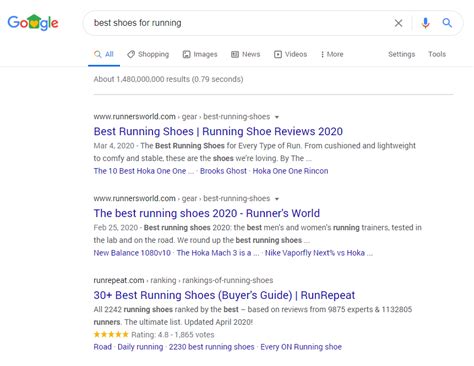Open '30+ Best Running Shoes (Buyer's Guide) | RunRepeat' result
Screen dimensions: 474x366
[x=224, y=295]
